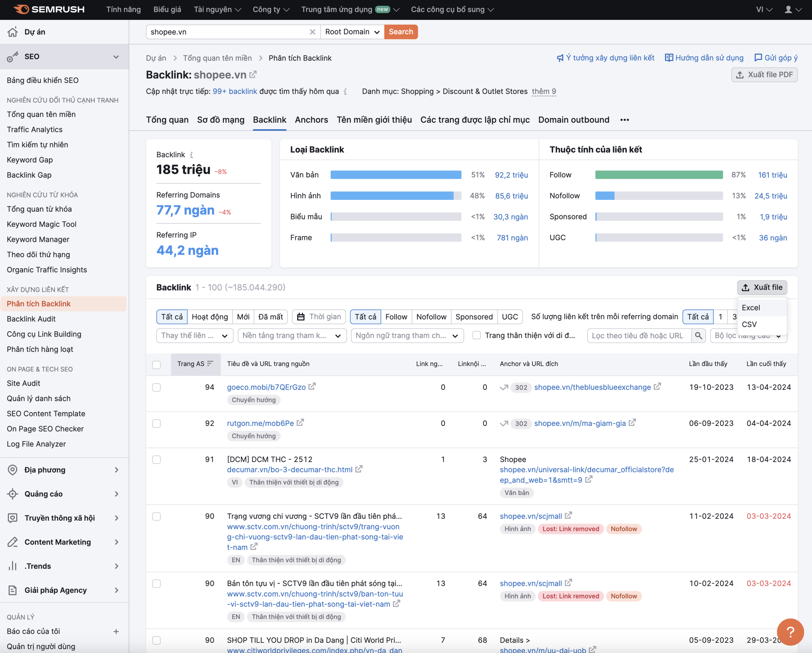Check the Trạng vương chi vương row checkbox
Image resolution: width=812 pixels, height=653 pixels.
[x=156, y=516]
